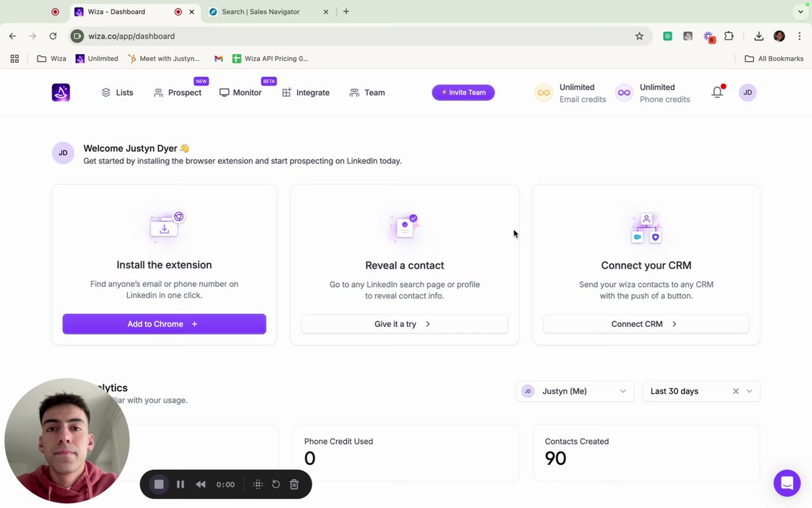Open the Meet with Justyn bookmark
Screen dimensions: 812x508
(x=164, y=58)
